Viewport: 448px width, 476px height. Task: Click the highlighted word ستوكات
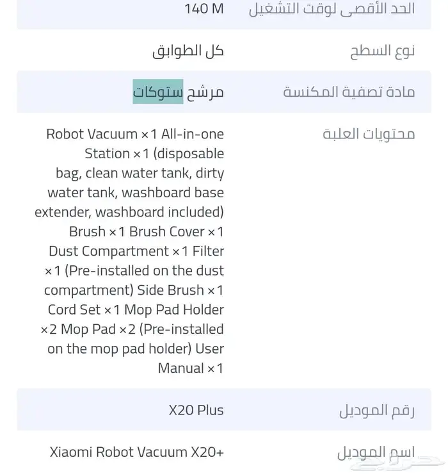tap(157, 92)
